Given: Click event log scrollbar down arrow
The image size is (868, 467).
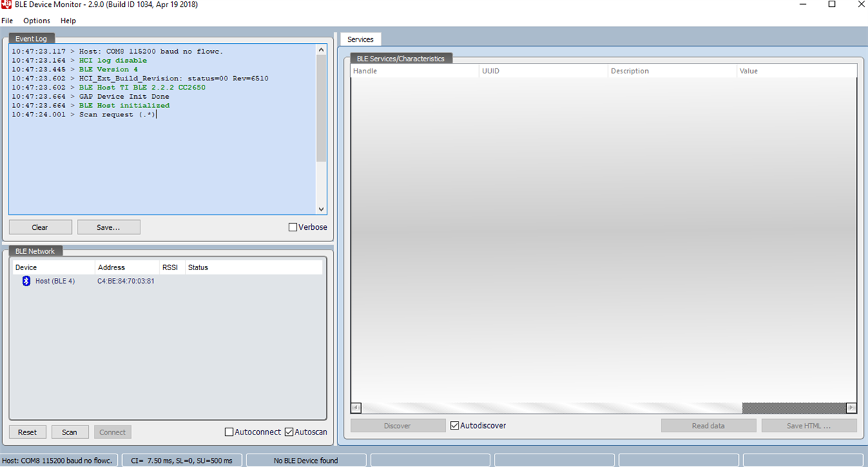Looking at the screenshot, I should pyautogui.click(x=321, y=209).
